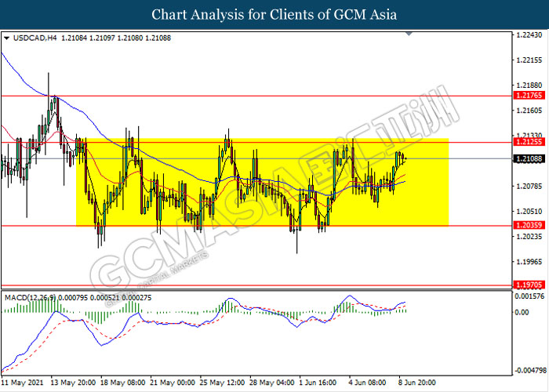The width and height of the screenshot is (549, 392).
Task: Click the 1.20510 price scale value
Action: tap(528, 212)
